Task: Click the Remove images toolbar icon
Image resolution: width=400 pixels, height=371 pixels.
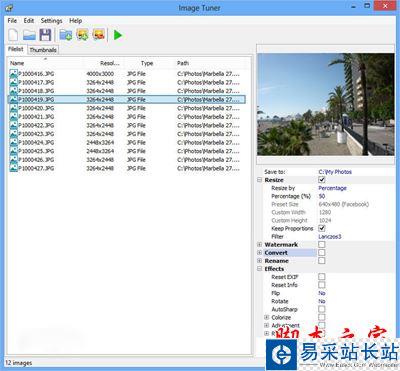Action: coord(99,35)
